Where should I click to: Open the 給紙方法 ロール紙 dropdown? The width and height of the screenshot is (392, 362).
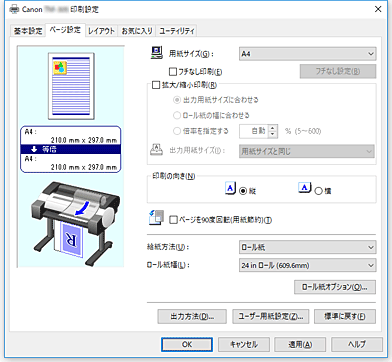point(307,247)
